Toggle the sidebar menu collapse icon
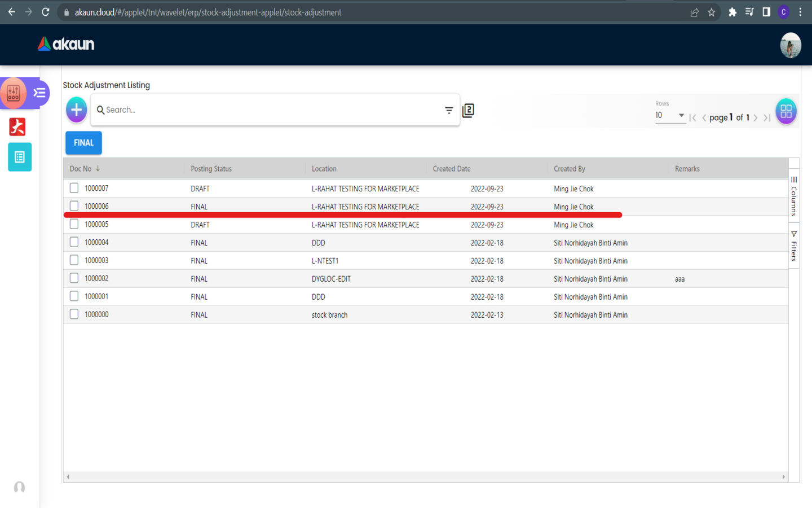The width and height of the screenshot is (812, 508). click(39, 93)
